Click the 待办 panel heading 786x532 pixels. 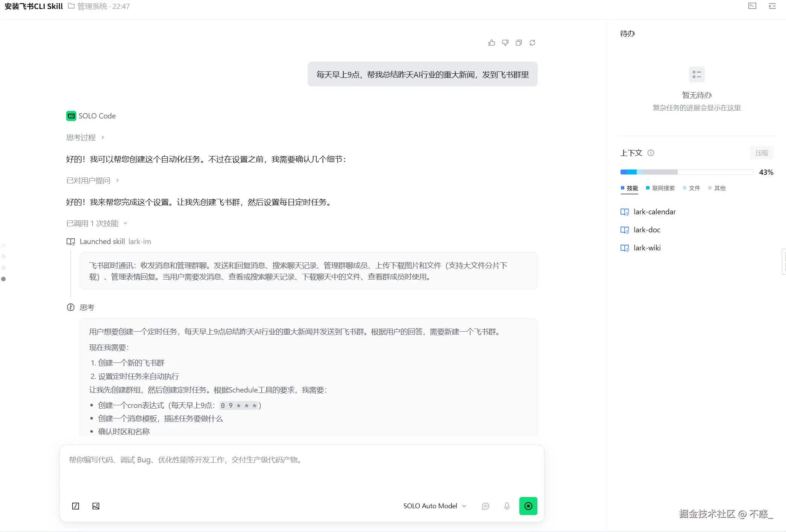[x=628, y=33]
